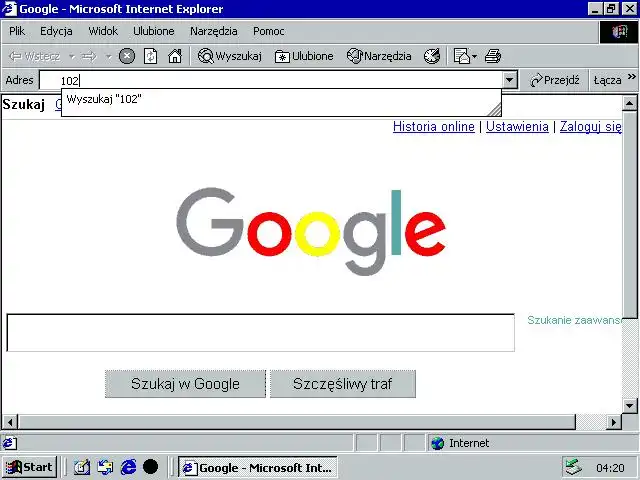Click the black circle quick launch icon
This screenshot has width=640, height=480.
[151, 467]
